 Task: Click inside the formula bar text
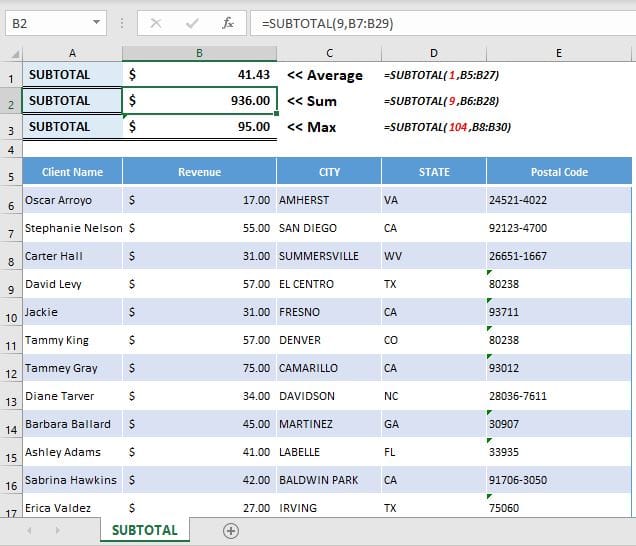pyautogui.click(x=443, y=23)
